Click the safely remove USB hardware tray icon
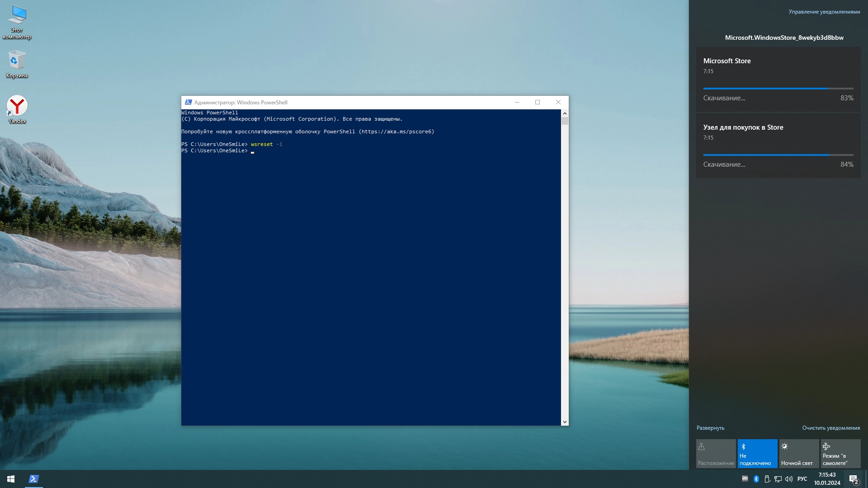Image resolution: width=868 pixels, height=488 pixels. click(767, 479)
